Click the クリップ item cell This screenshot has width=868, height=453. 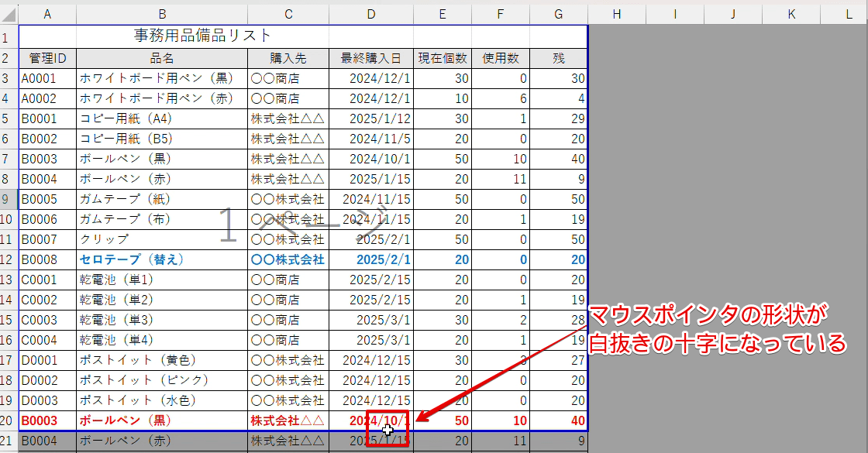coord(162,239)
